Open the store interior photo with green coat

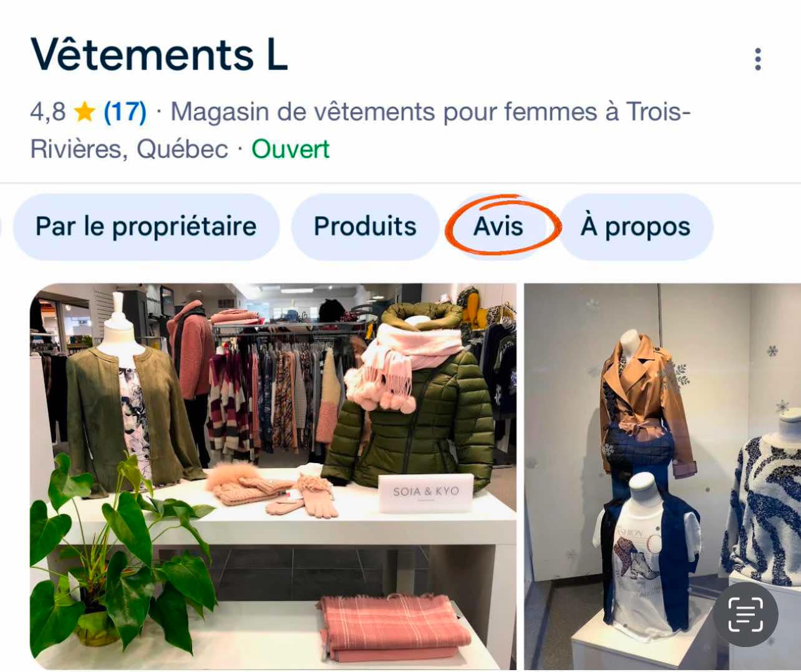coord(273,476)
